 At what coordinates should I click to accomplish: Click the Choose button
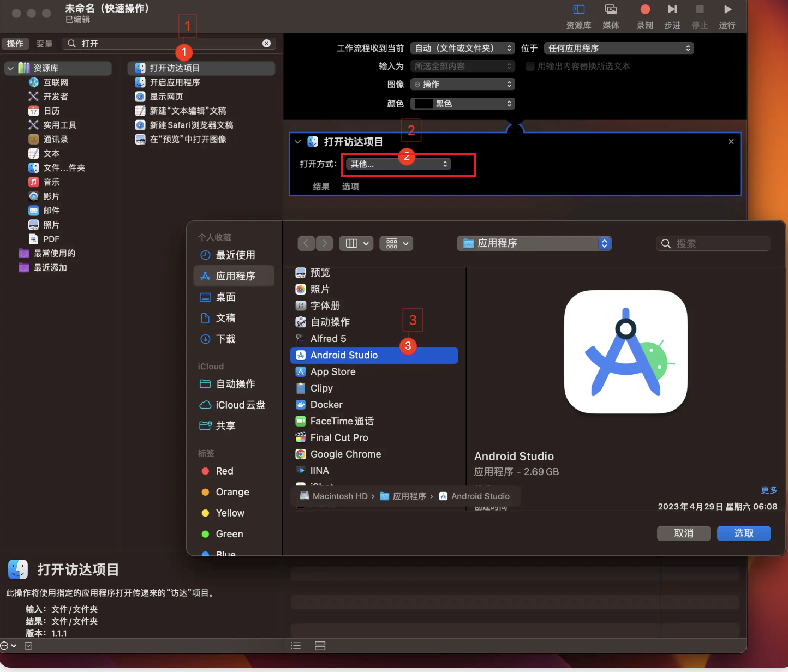744,533
